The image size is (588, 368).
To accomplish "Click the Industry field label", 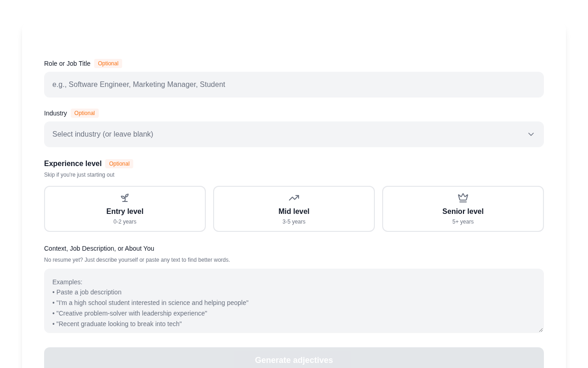I will pos(56,113).
